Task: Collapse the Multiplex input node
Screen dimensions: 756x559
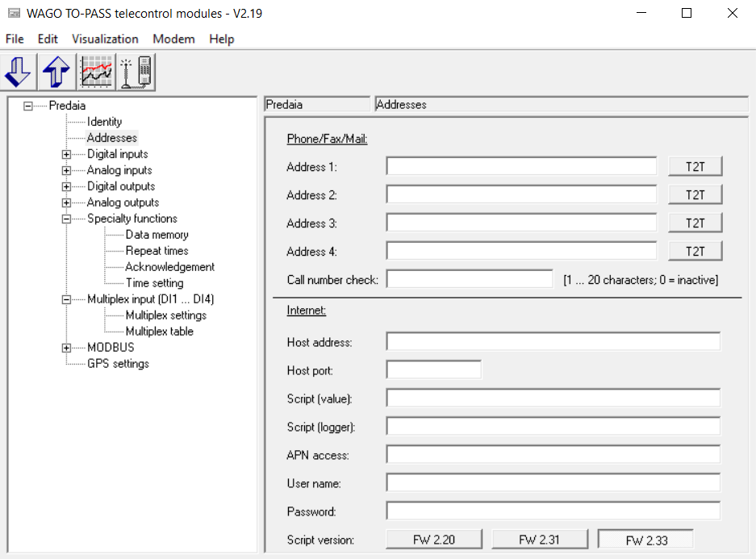Action: [x=66, y=299]
